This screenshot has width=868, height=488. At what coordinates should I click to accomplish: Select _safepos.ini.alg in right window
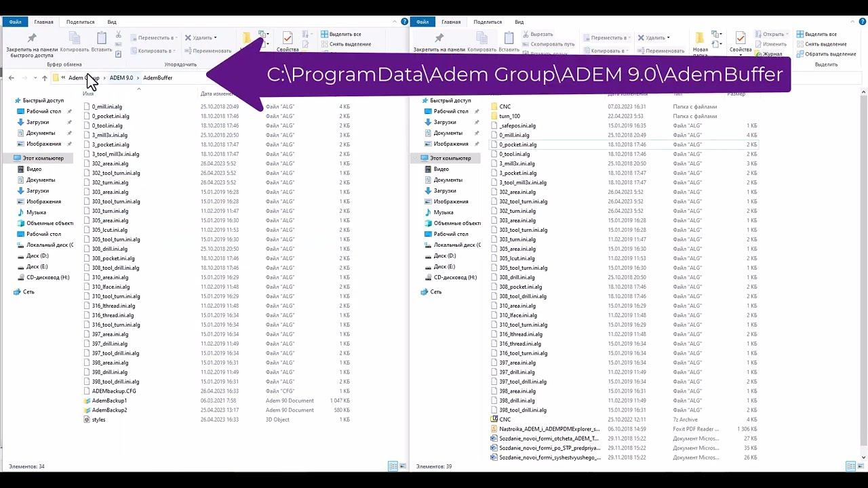click(x=517, y=125)
